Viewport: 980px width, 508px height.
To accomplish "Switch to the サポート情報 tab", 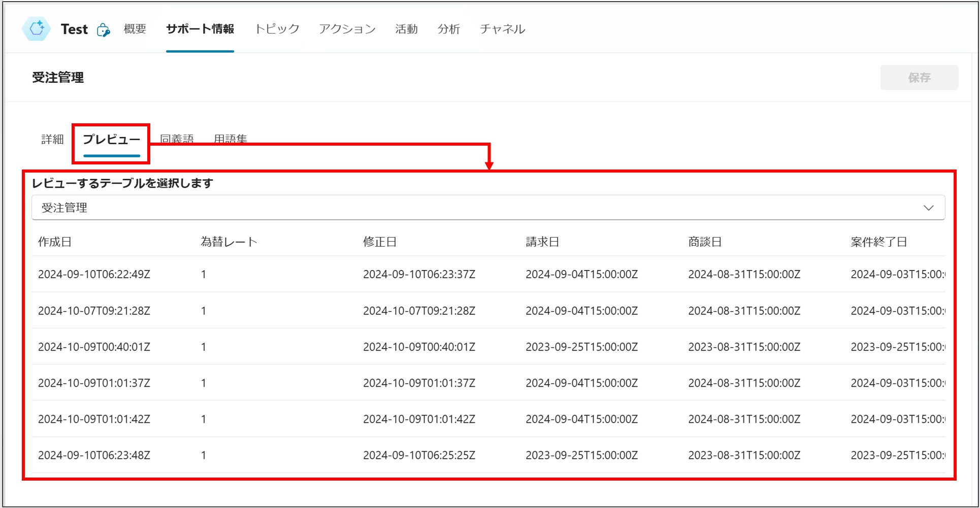I will [199, 29].
